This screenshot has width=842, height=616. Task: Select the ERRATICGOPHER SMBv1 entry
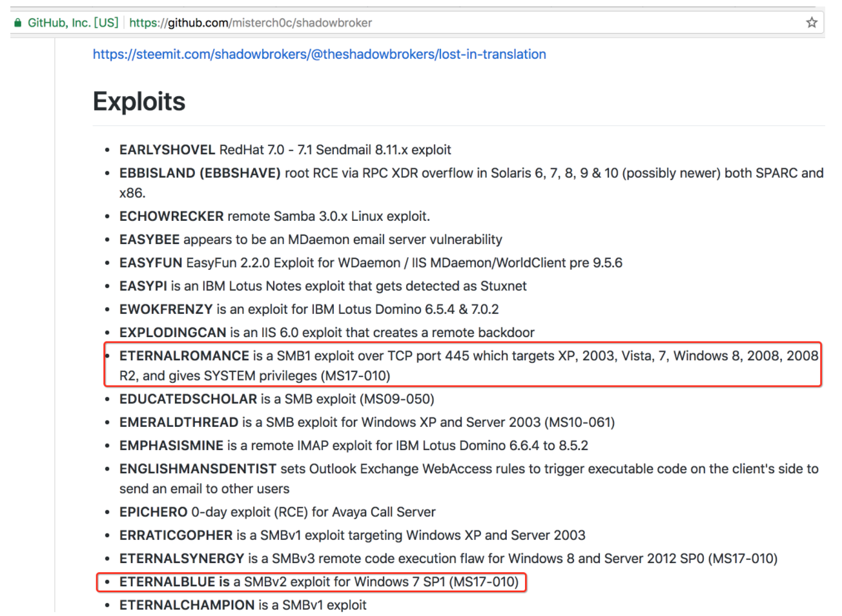(352, 535)
